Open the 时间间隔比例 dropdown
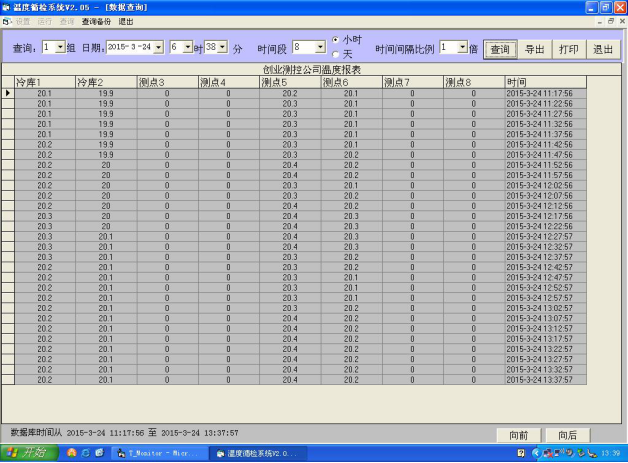This screenshot has height=463, width=628. pos(463,47)
